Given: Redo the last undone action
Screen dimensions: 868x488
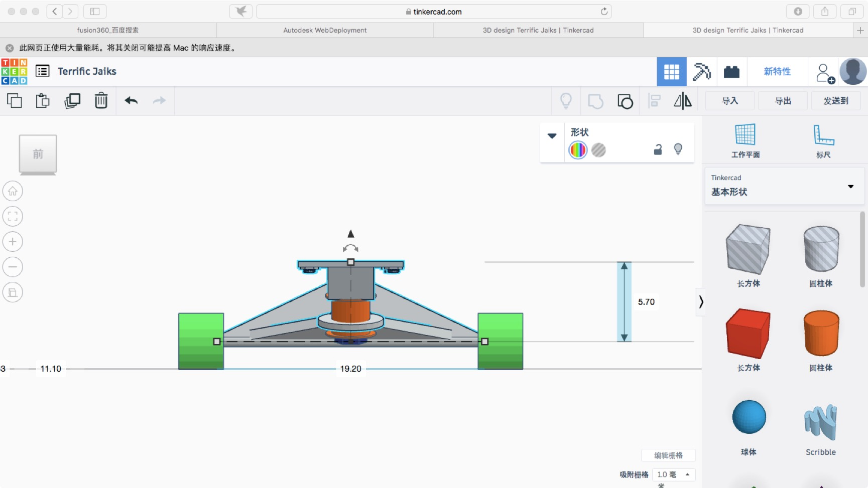Looking at the screenshot, I should coord(159,101).
